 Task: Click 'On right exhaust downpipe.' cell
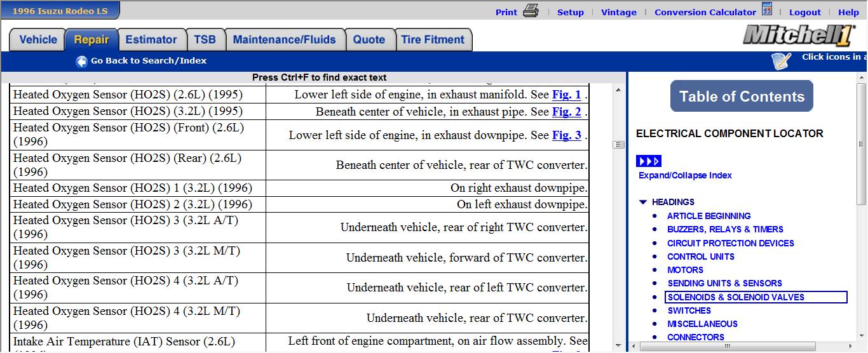coord(428,189)
